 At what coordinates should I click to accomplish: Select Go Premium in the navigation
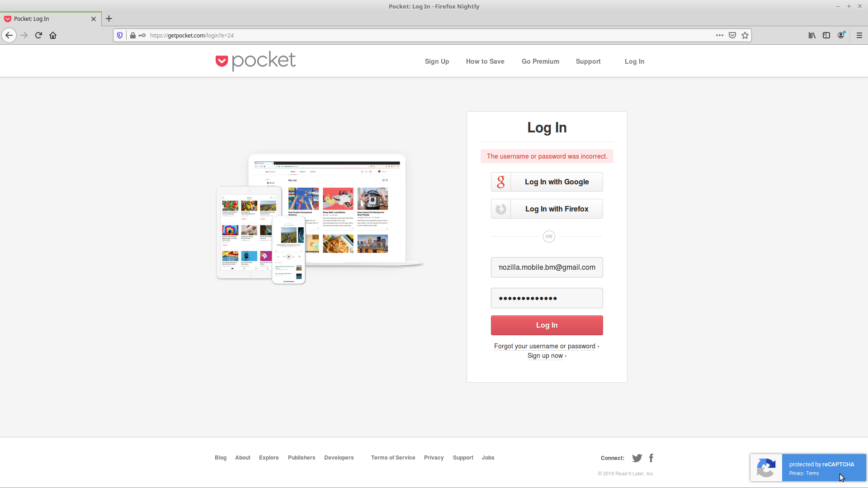540,61
